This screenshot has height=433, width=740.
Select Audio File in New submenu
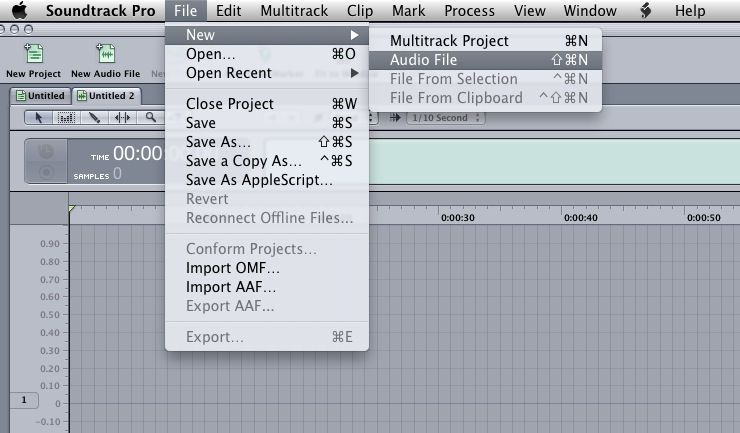pyautogui.click(x=485, y=60)
